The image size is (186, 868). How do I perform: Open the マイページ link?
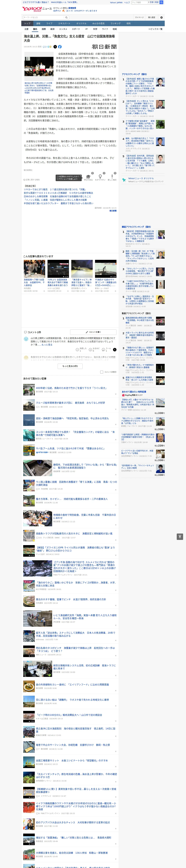pos(139,18)
